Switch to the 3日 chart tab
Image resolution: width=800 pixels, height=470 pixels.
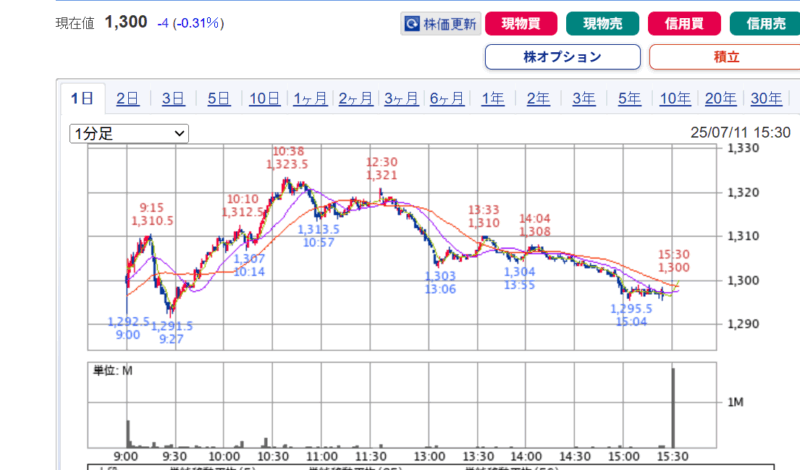pyautogui.click(x=173, y=98)
